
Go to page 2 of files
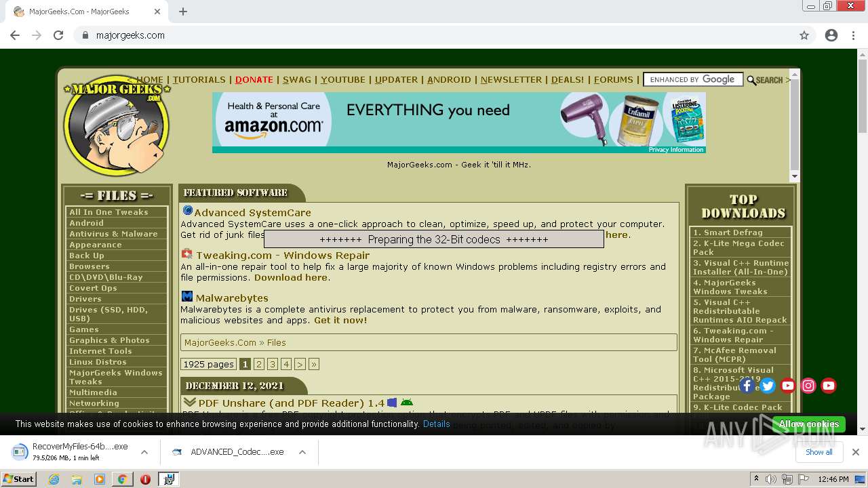[258, 364]
